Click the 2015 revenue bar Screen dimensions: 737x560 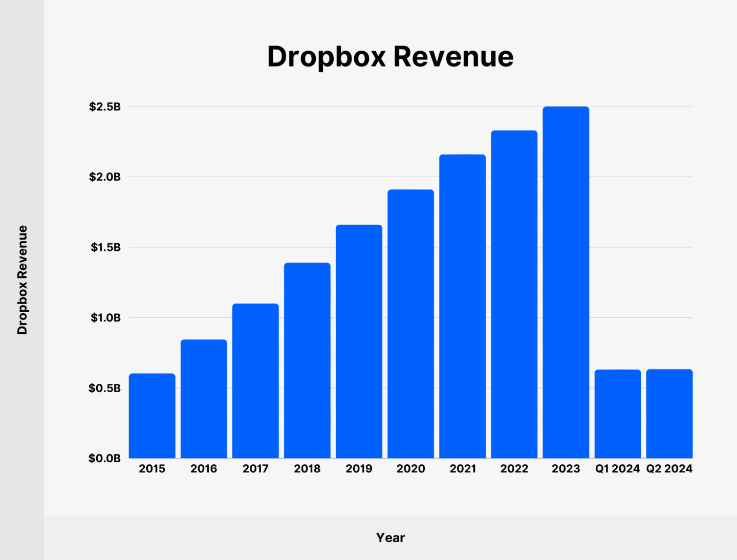[x=153, y=415]
